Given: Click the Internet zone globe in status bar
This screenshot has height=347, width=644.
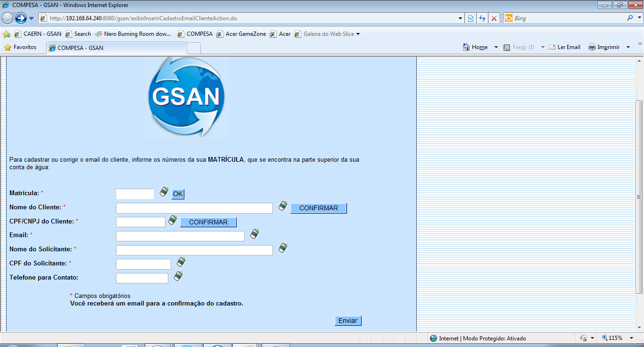Looking at the screenshot, I should (433, 338).
